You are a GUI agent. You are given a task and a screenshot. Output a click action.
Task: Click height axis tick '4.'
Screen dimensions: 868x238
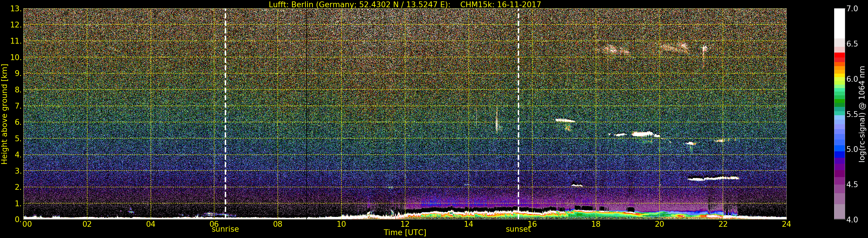(18, 155)
